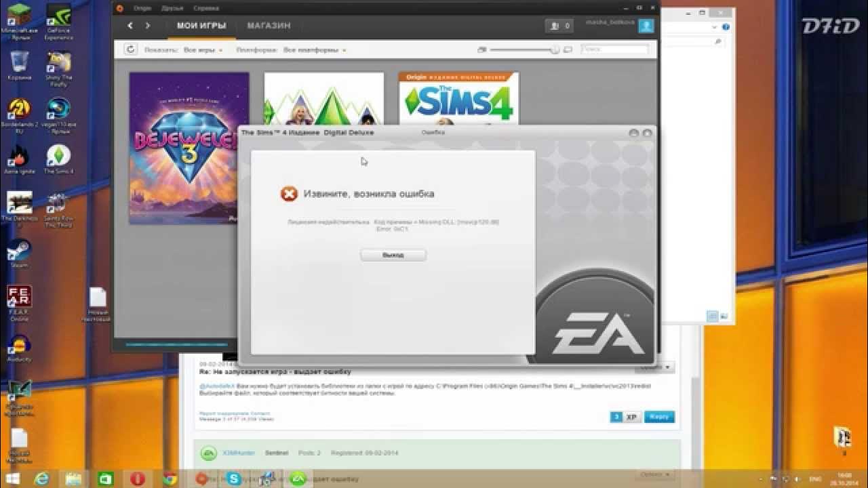Click the Origin logo in the title bar
Viewport: 868px width, 488px height.
[x=120, y=8]
